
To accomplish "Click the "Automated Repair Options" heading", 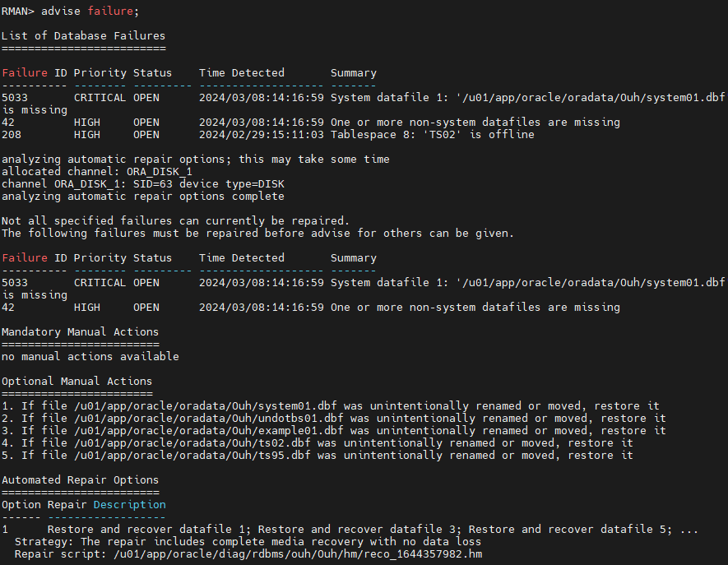I will click(x=80, y=480).
